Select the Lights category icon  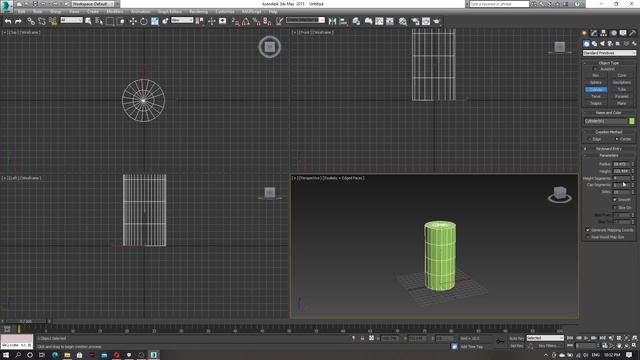coord(602,44)
